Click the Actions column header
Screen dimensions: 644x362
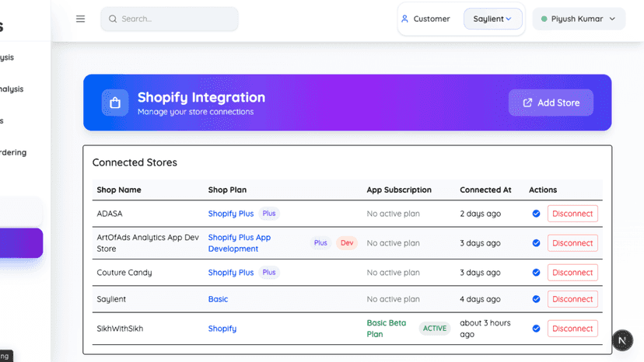(x=543, y=190)
